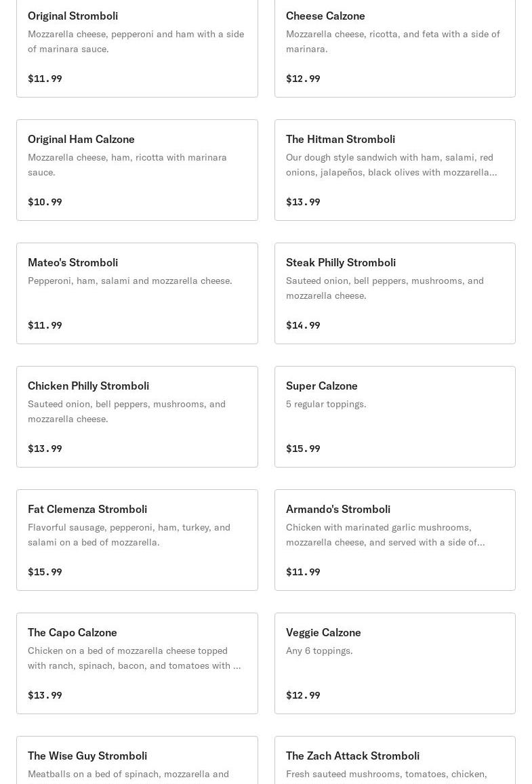This screenshot has width=532, height=784.
Task: Click Fat Clemenza's $15.99 price
Action: (x=45, y=572)
